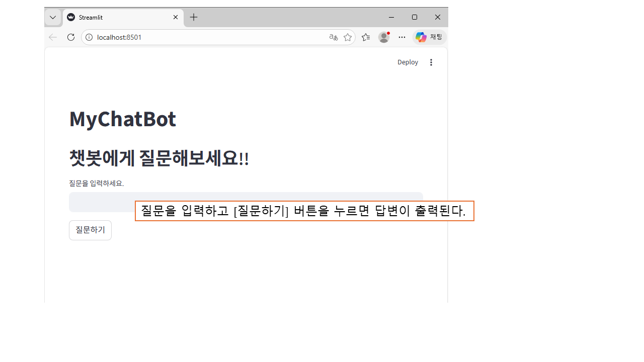
Task: Close the Streamlit tab
Action: coord(176,17)
